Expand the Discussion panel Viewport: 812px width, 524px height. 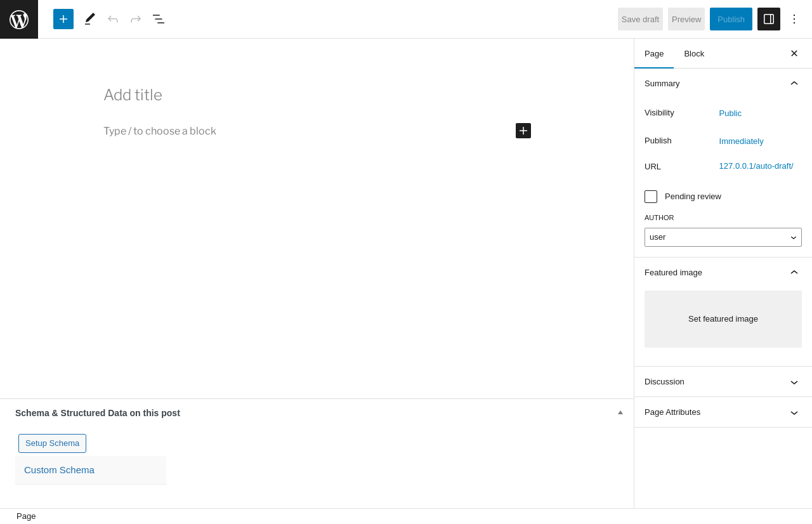(x=794, y=382)
